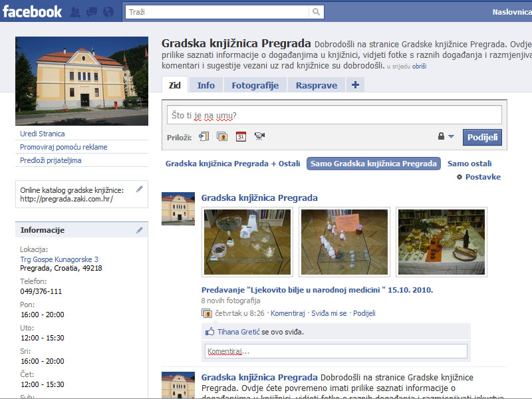532x399 pixels.
Task: Focus the Traži search field
Action: click(217, 12)
